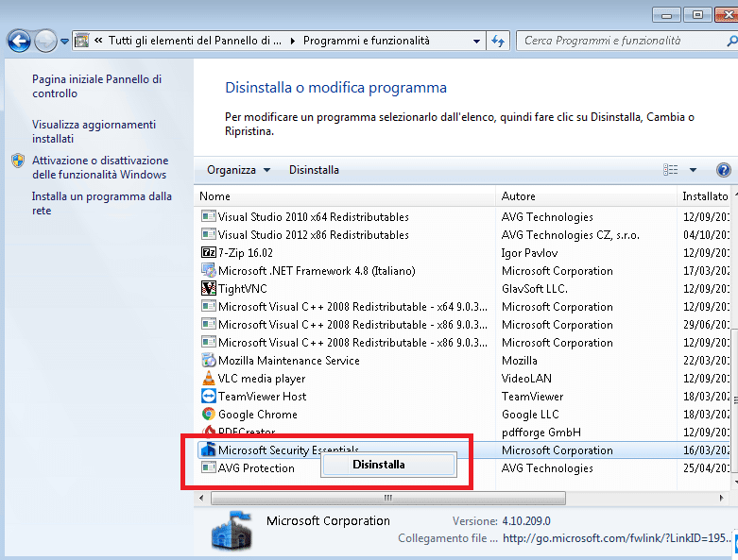Screen dimensions: 738x560
Task: Select 'Programmi e funzionalità' breadcrumb
Action: tap(367, 41)
